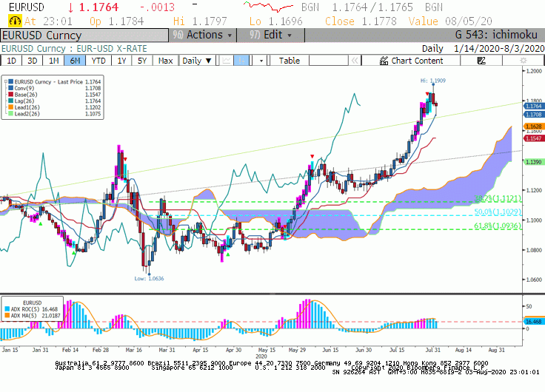Click the 1D range button
This screenshot has height=392, width=545.
tap(11, 61)
